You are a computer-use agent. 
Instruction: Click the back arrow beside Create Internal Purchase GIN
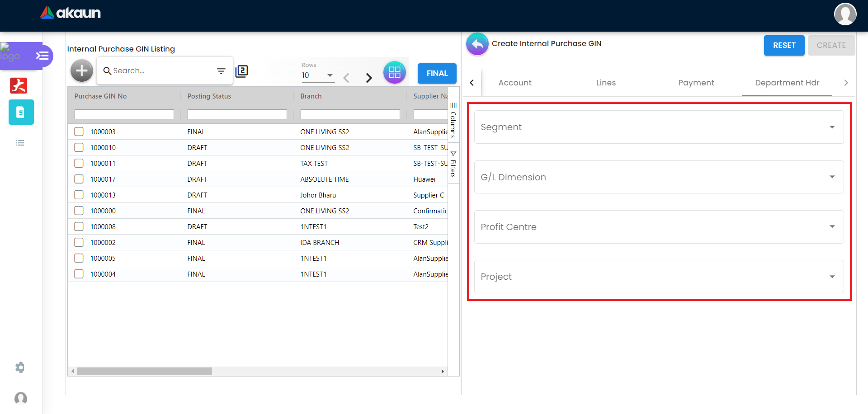[477, 44]
